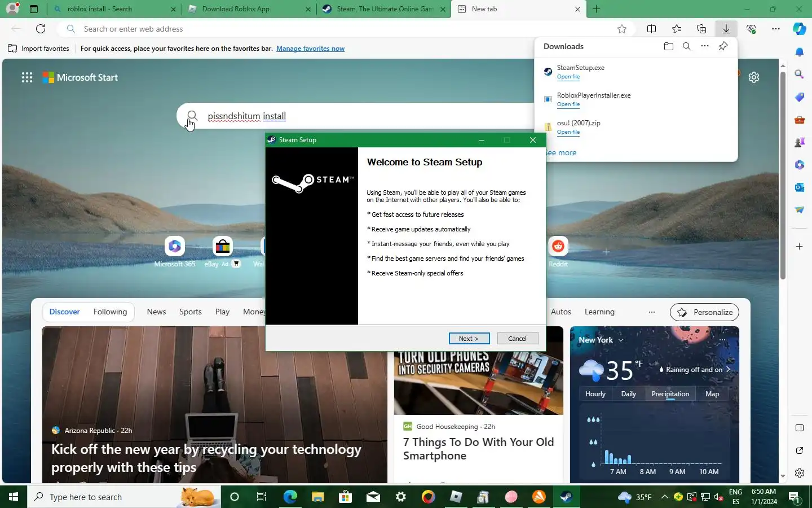Search downloads with the magnifier icon

[x=687, y=46]
